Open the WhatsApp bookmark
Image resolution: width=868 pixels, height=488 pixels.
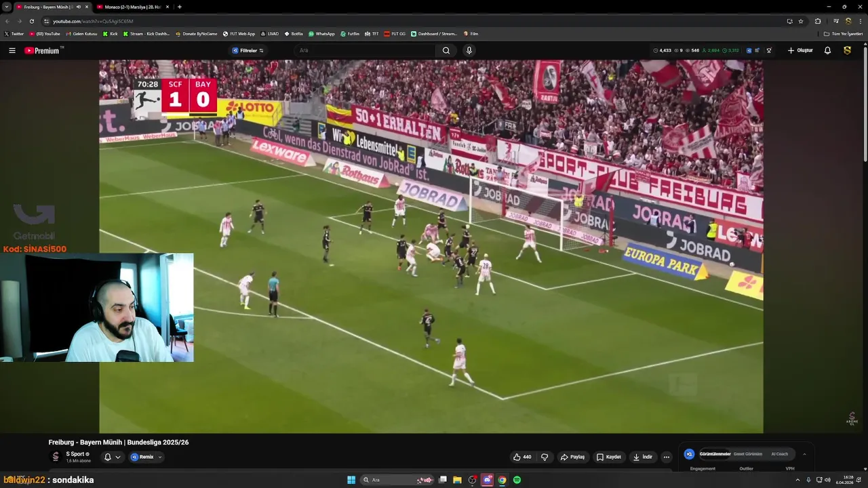(x=321, y=33)
